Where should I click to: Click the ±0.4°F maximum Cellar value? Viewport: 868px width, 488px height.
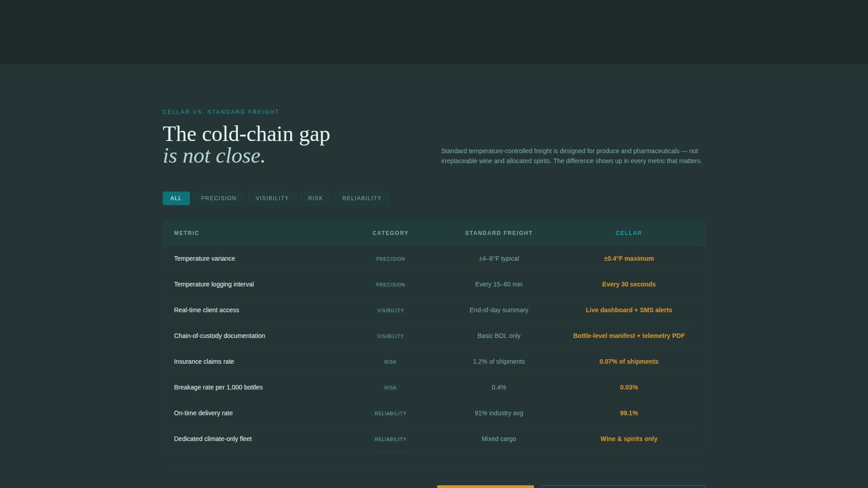(x=628, y=259)
